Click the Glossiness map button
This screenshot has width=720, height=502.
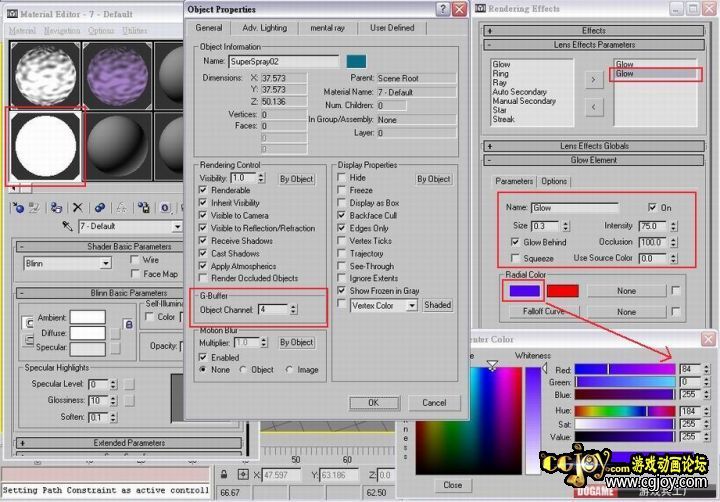(129, 400)
